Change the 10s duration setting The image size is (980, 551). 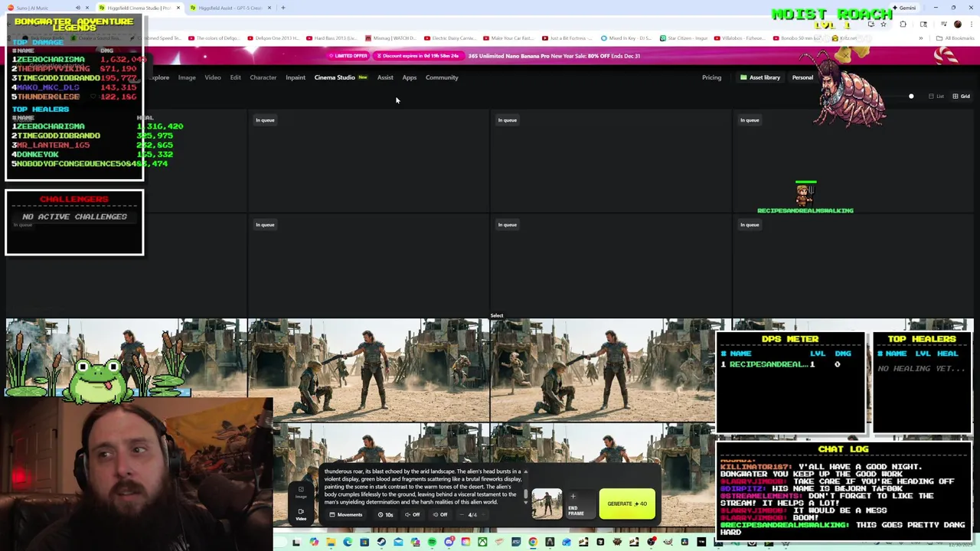[x=385, y=514]
